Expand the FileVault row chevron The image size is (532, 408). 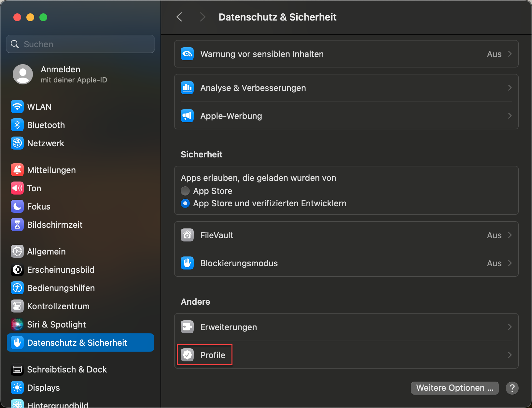click(510, 235)
